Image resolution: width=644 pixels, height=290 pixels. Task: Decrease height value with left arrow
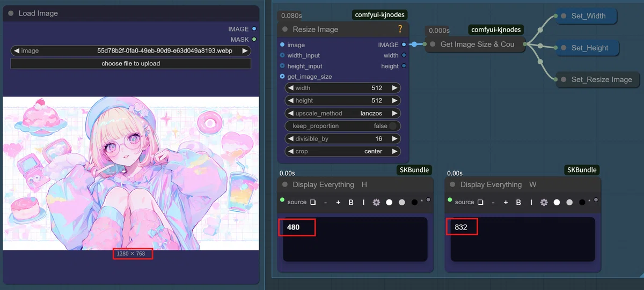[290, 100]
